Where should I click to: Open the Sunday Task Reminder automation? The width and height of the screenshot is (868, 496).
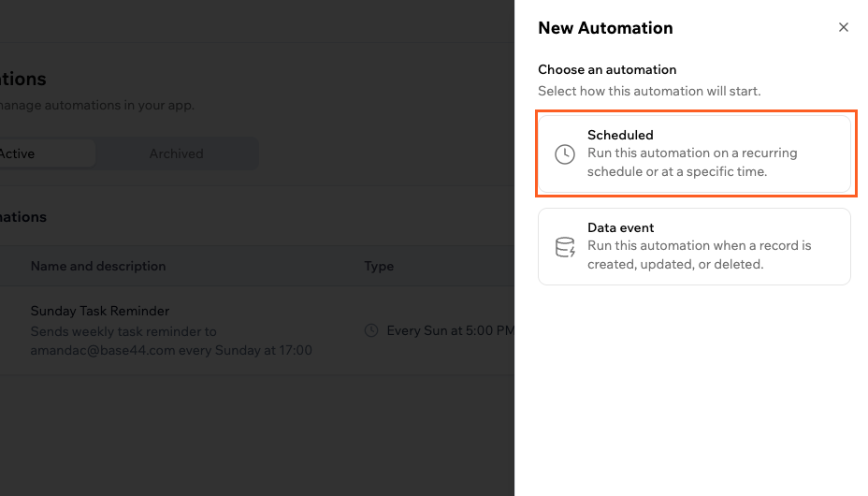pyautogui.click(x=100, y=311)
